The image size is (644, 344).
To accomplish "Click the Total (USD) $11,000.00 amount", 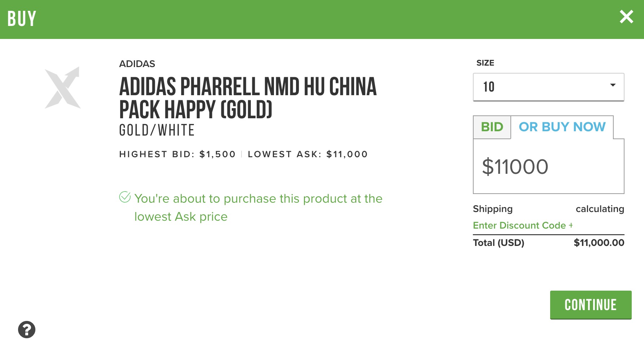I will 599,243.
